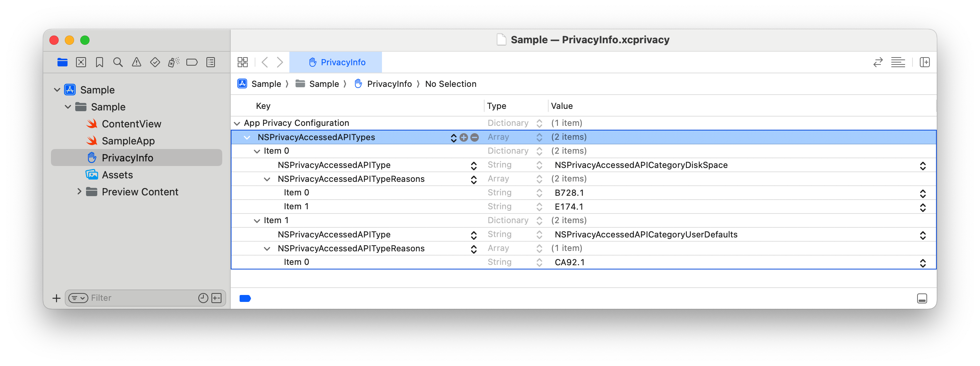Toggle the blue breakpoint tag at bottom
The image size is (980, 366).
coord(245,298)
